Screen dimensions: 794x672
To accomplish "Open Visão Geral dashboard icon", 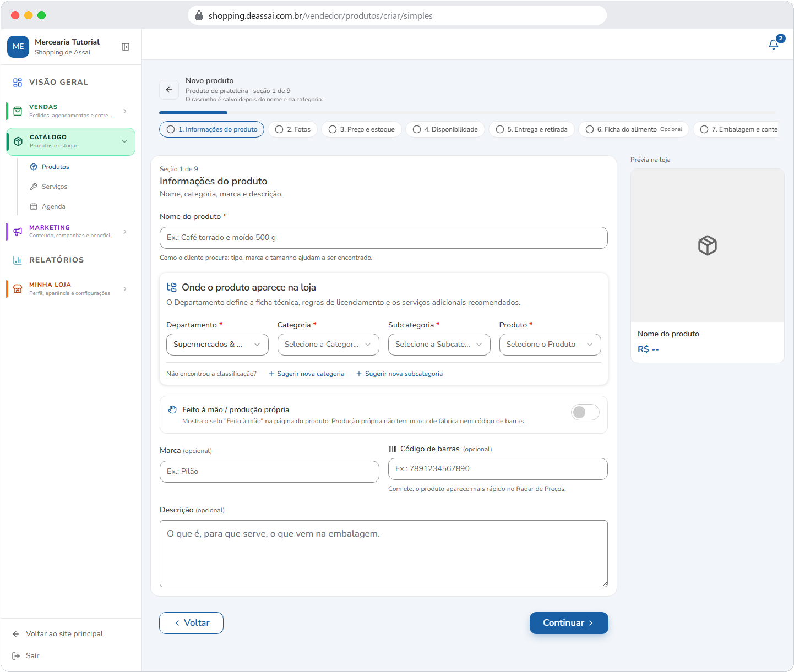I will click(18, 82).
